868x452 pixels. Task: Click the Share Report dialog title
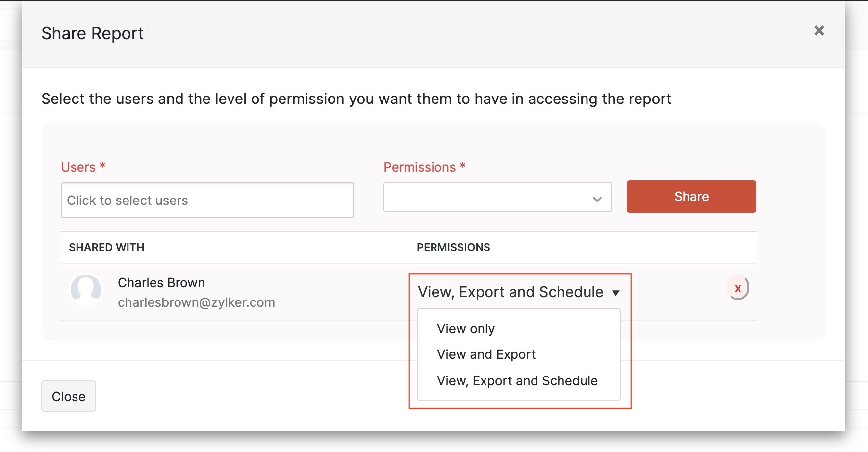92,33
